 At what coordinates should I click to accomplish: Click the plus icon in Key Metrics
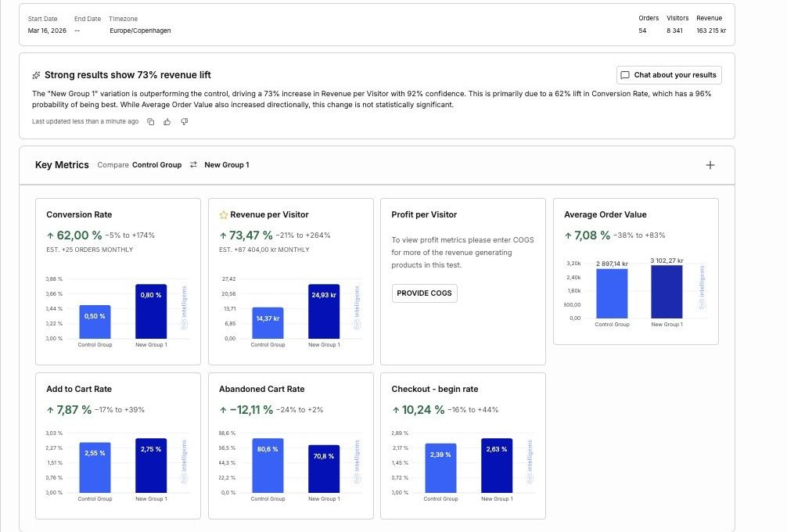pos(710,165)
